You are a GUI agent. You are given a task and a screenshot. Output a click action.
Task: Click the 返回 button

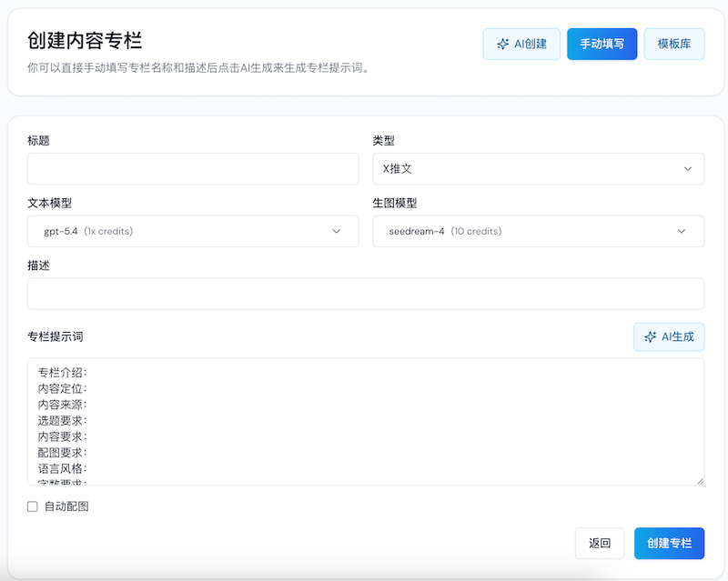point(600,544)
